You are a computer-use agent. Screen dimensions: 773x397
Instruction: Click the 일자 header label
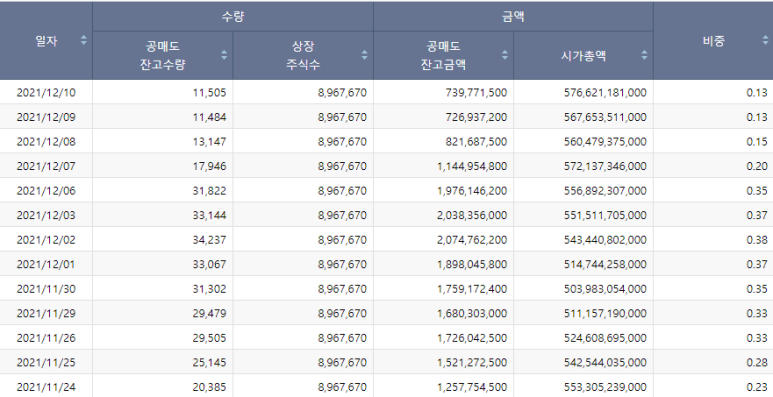(46, 41)
